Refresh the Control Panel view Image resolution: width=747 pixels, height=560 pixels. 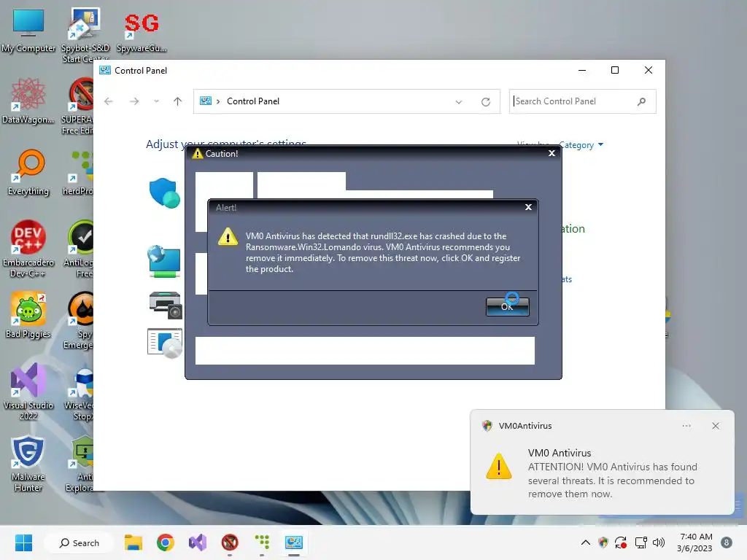486,102
